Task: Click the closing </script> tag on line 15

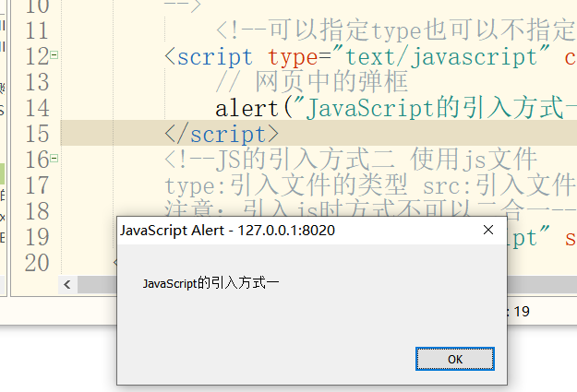Action: pos(222,134)
